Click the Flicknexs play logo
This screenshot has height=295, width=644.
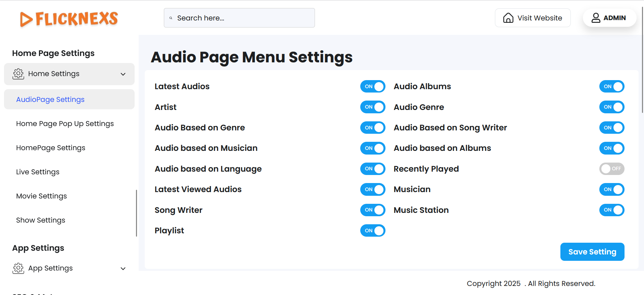(x=27, y=19)
